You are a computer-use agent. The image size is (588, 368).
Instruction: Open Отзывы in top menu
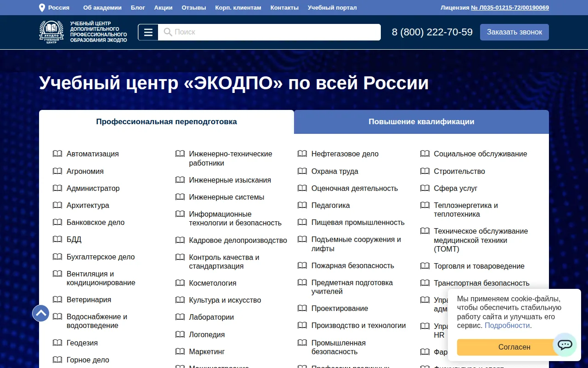pos(194,8)
